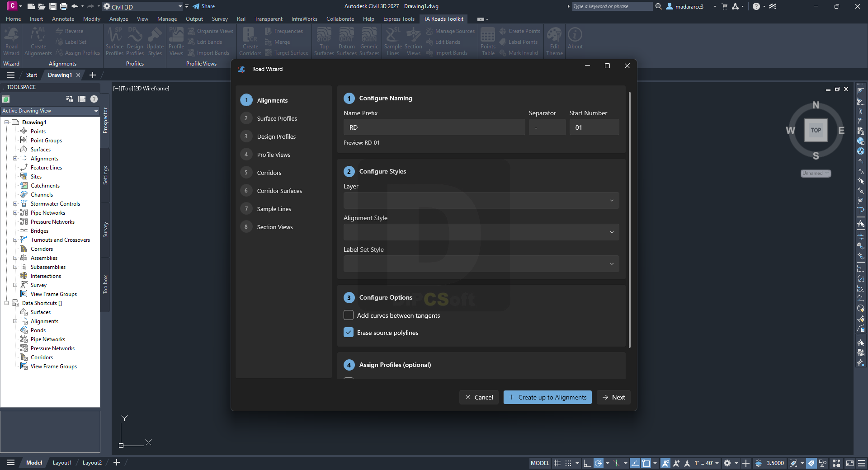Expand the Pipe Networks node under Drawing1
The width and height of the screenshot is (868, 470).
(x=15, y=213)
